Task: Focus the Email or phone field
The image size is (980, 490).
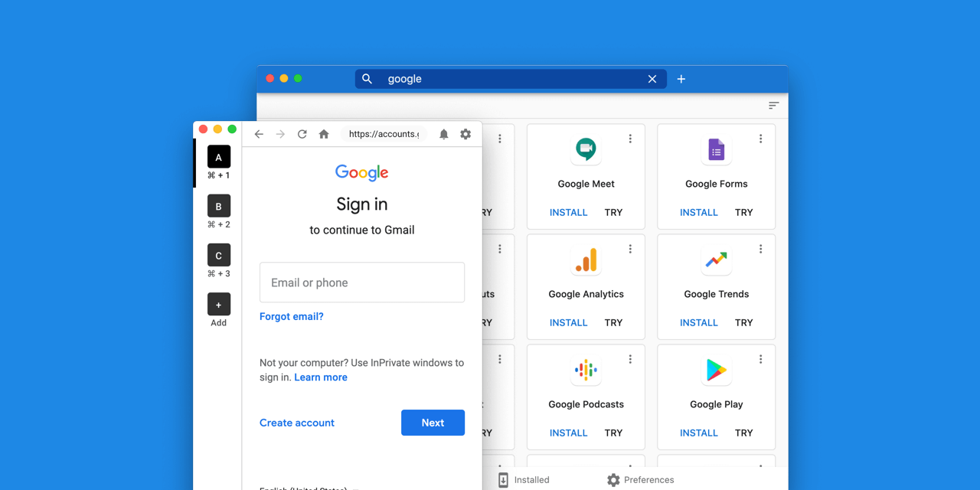Action: tap(362, 283)
